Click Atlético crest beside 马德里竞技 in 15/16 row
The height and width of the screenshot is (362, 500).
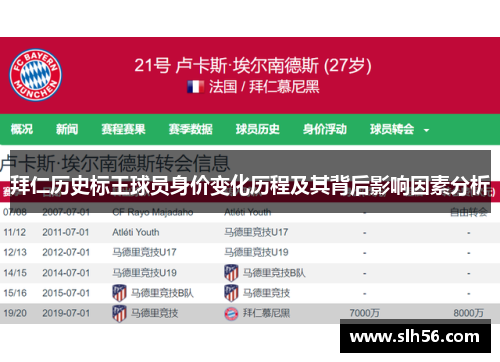tap(231, 293)
